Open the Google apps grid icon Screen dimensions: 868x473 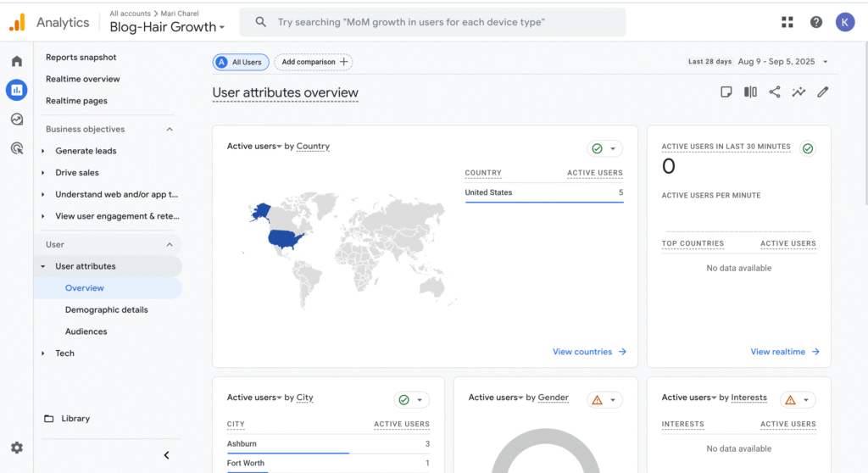787,22
